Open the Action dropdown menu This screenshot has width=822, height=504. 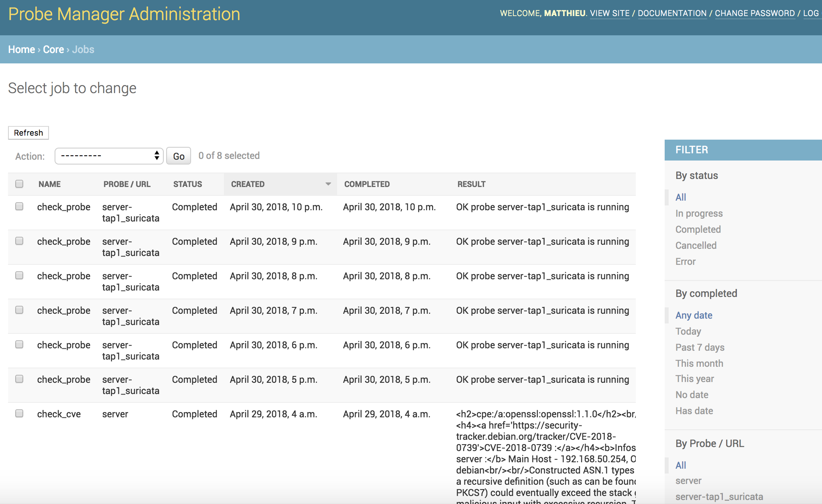pos(109,156)
